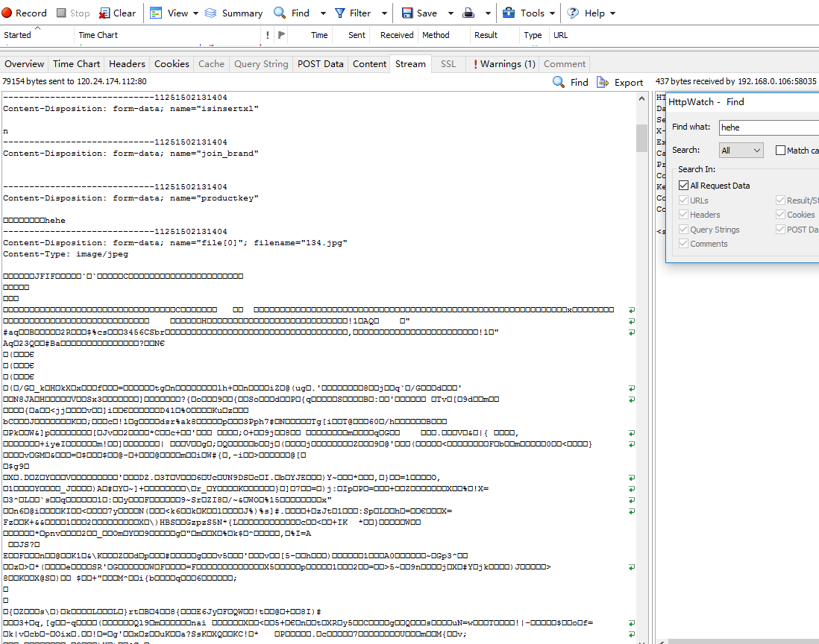Viewport: 819px width, 644px height.
Task: Open the Summary panel icon
Action: click(211, 13)
